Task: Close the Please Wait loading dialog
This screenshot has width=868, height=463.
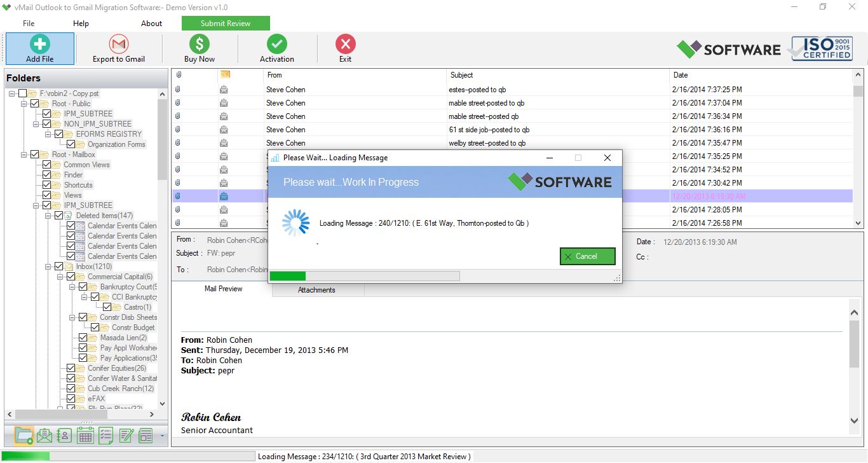Action: pos(607,158)
